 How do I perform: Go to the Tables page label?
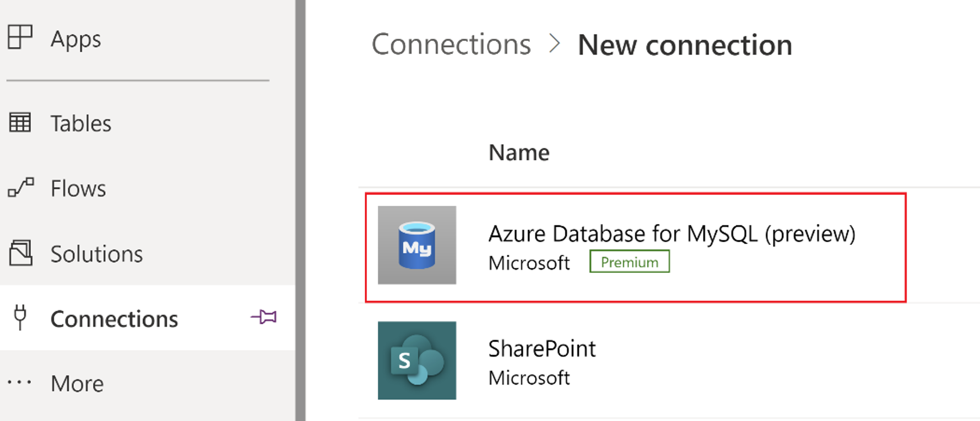point(81,123)
